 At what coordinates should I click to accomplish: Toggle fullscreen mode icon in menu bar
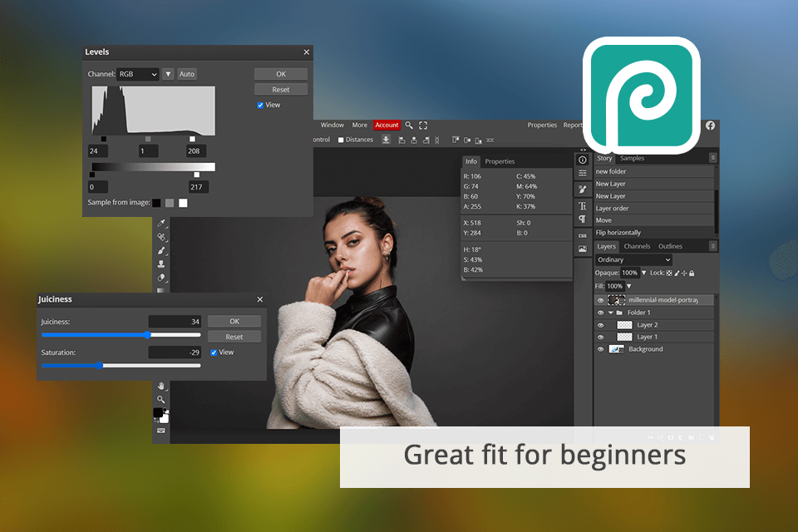tap(423, 126)
